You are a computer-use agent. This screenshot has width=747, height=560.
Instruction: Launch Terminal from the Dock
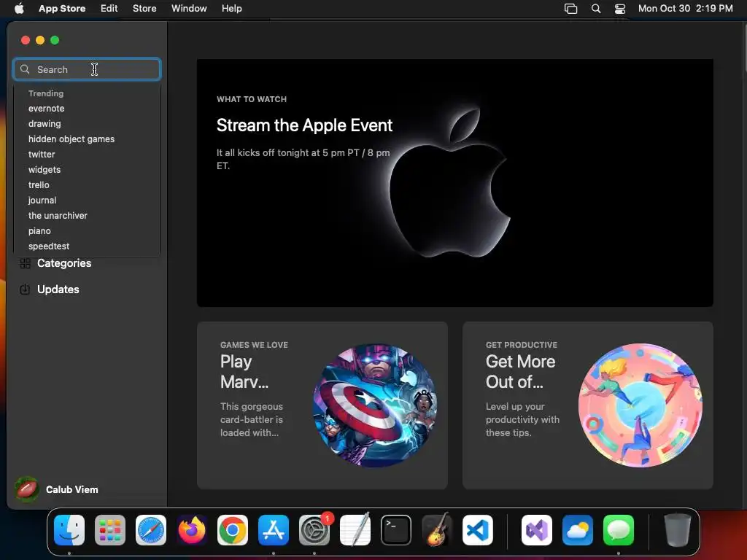tap(396, 530)
